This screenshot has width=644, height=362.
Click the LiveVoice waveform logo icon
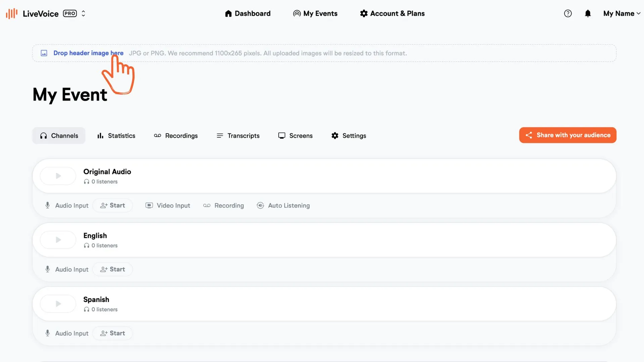point(12,13)
